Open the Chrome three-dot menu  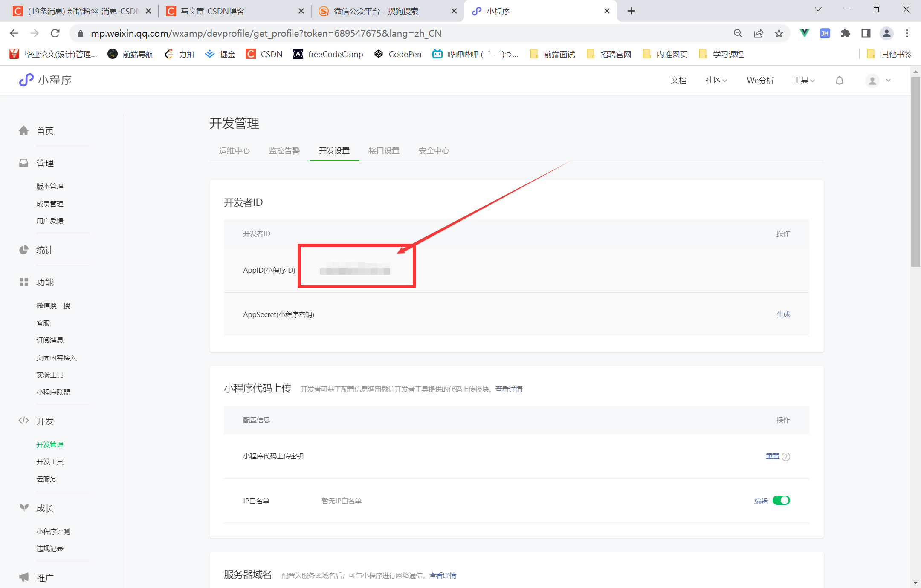pyautogui.click(x=907, y=33)
